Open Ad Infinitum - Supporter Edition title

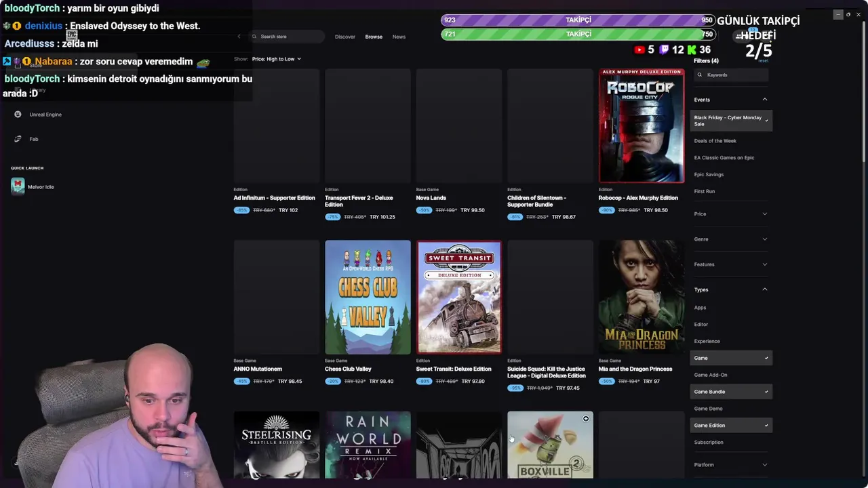[x=274, y=198]
